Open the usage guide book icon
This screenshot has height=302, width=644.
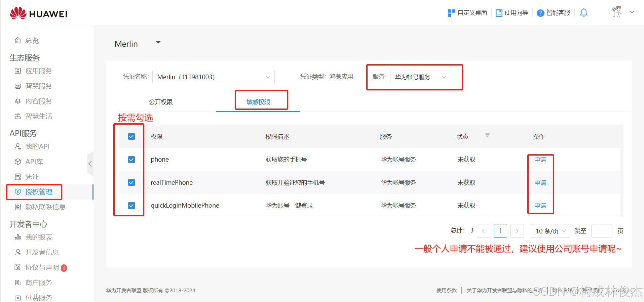pos(499,13)
